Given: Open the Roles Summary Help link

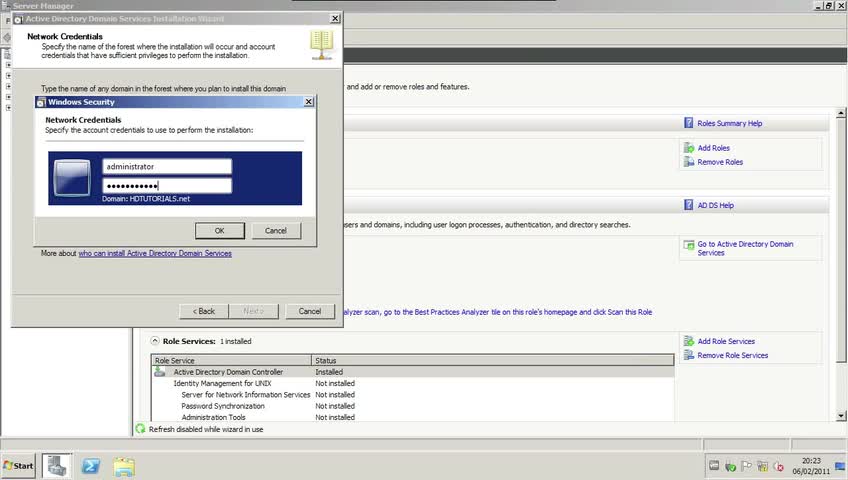Looking at the screenshot, I should 730,123.
